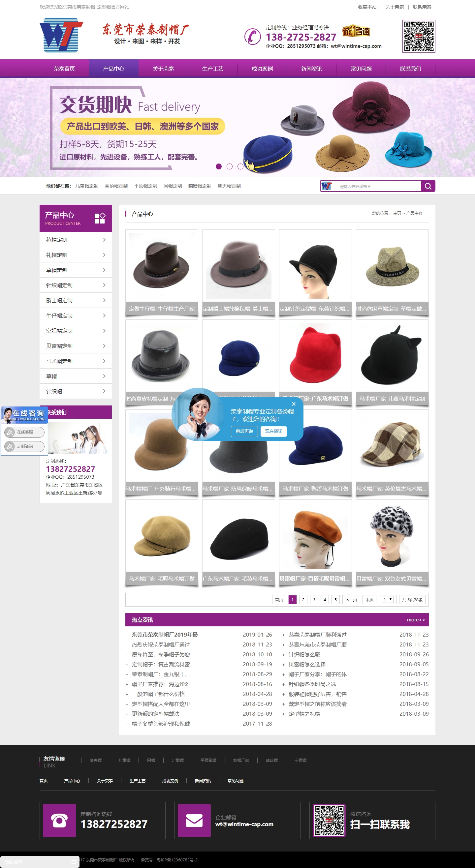Select the second banner slide dot
This screenshot has width=475, height=868.
click(230, 166)
